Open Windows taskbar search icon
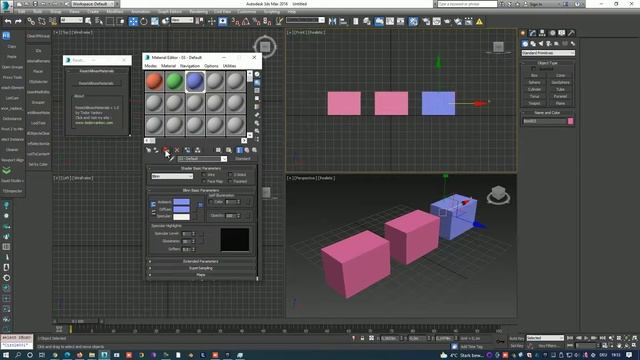The image size is (640, 360). [x=18, y=355]
